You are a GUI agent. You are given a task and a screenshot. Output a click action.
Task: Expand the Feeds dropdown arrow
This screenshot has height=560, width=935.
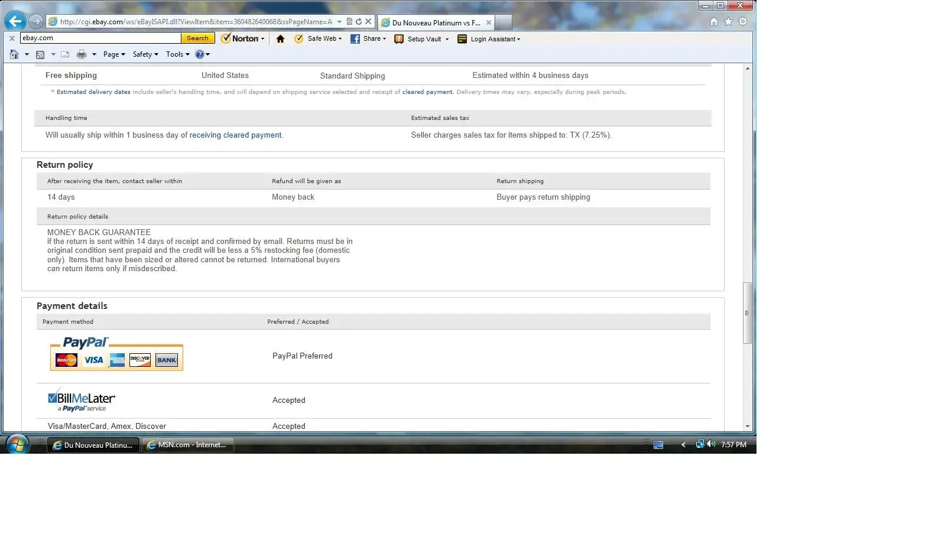point(53,54)
